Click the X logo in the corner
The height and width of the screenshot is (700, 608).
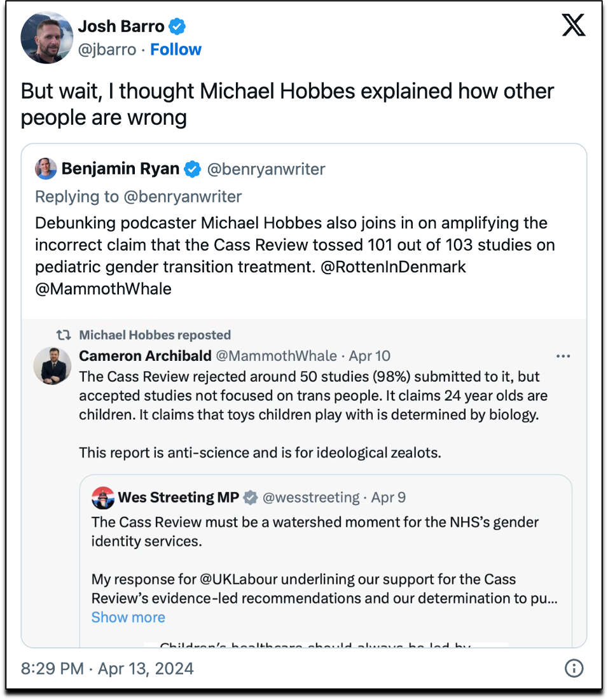[573, 25]
